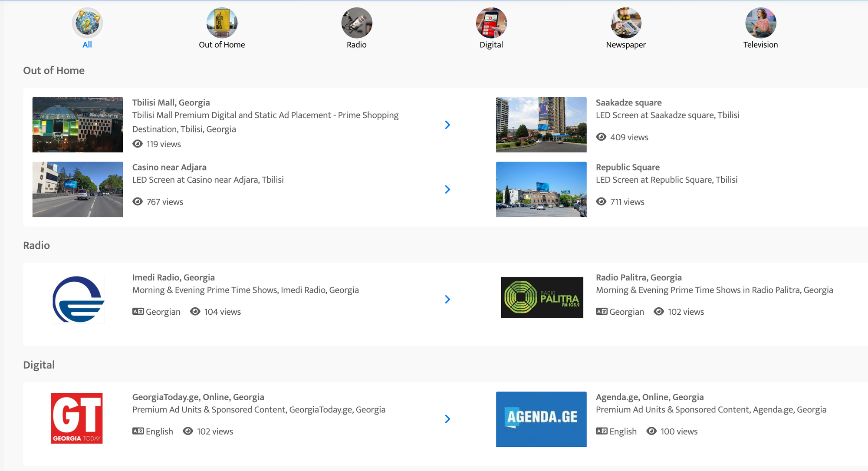
Task: Open the Tbilisi Mall, Georgia title link
Action: pyautogui.click(x=171, y=102)
